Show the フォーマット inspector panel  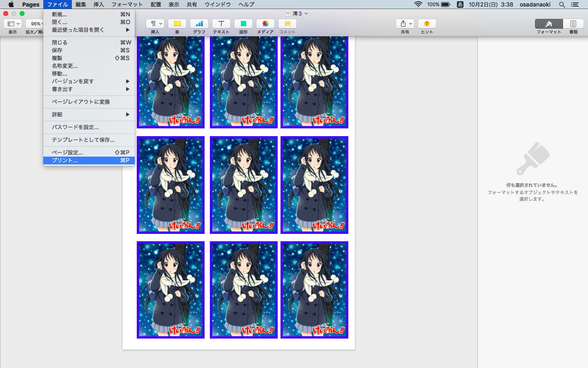pos(549,24)
